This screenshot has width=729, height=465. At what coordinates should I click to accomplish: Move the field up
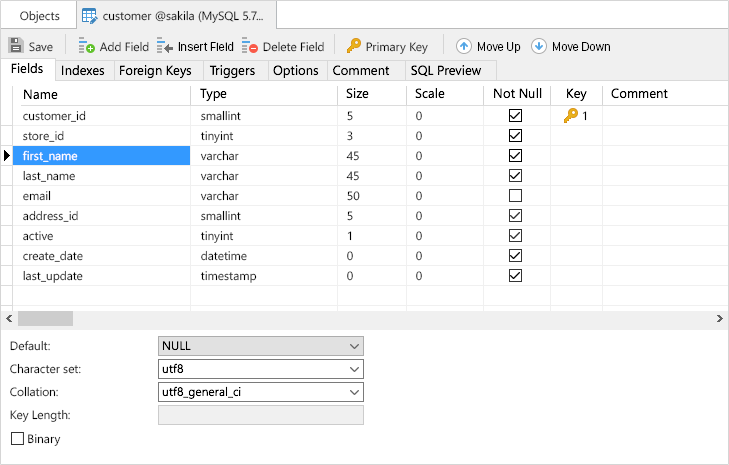click(464, 46)
